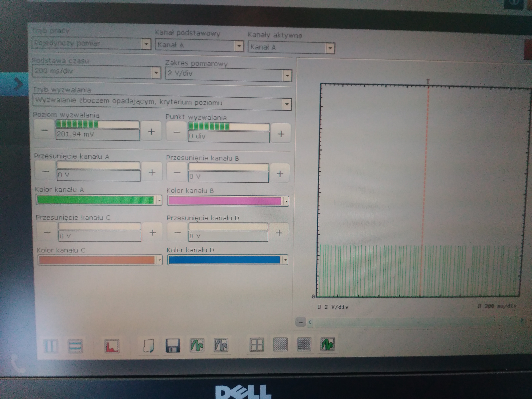Open the pink Kolor kanału B swatch

(x=225, y=201)
